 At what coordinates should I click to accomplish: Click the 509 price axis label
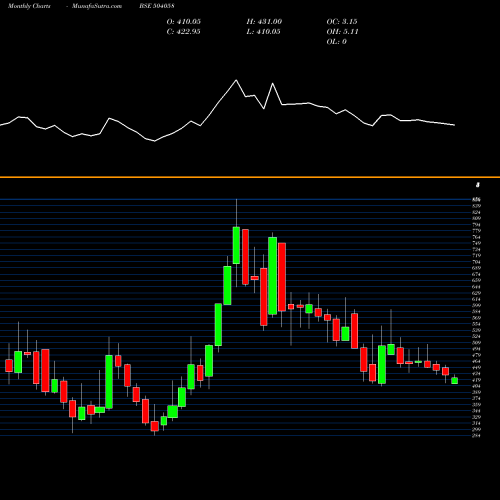(477, 342)
